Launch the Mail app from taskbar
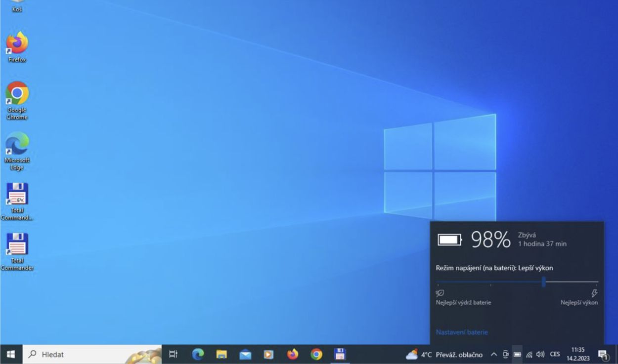Image resolution: width=618 pixels, height=364 pixels. (x=245, y=354)
